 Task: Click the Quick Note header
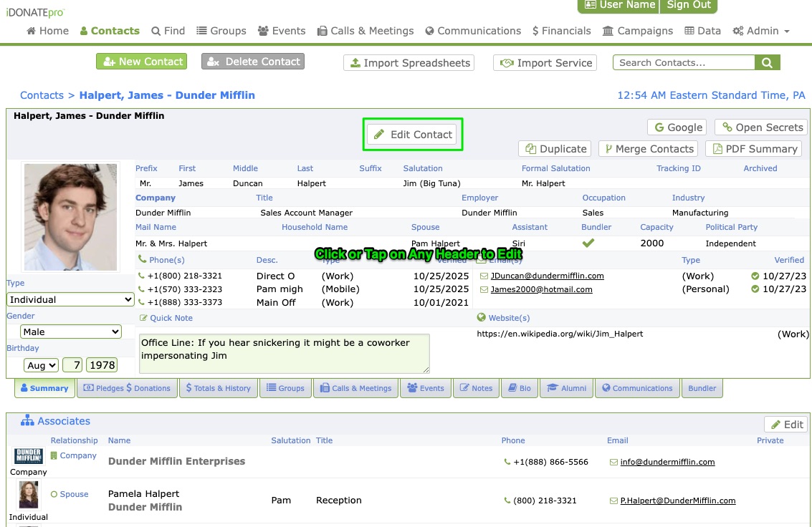coord(166,318)
